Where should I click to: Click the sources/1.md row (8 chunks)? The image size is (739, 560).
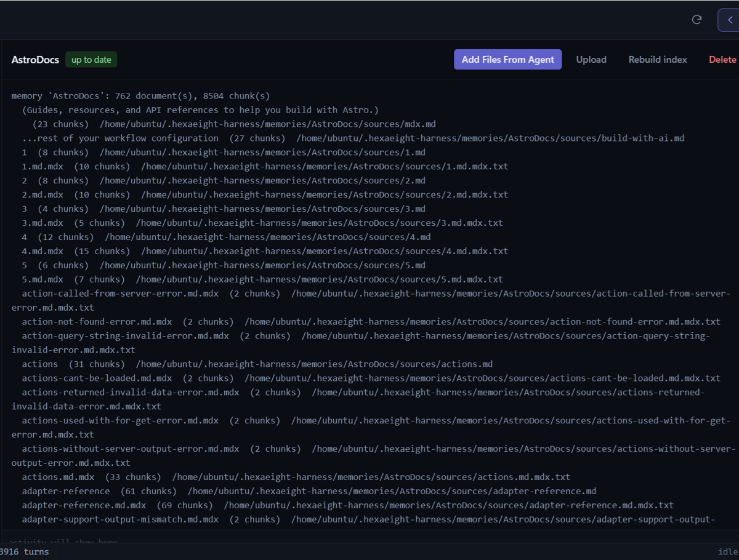pyautogui.click(x=224, y=153)
